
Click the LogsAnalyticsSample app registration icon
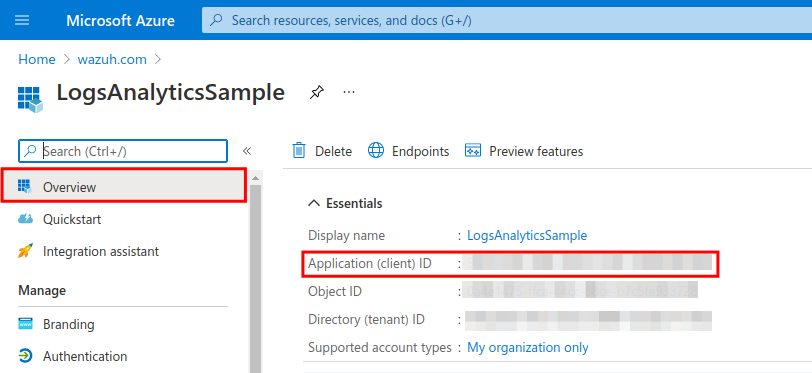pyautogui.click(x=30, y=99)
